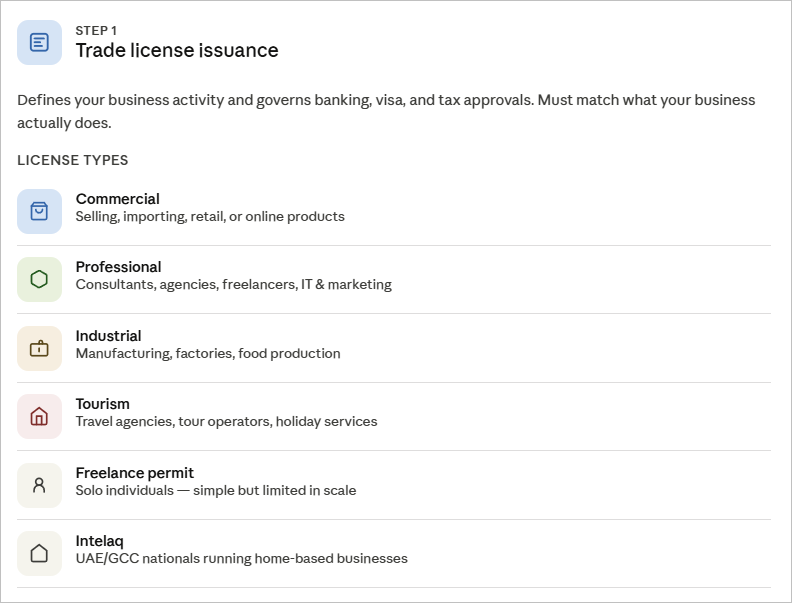Select the Commercial license title
Image resolution: width=792 pixels, height=603 pixels.
tap(118, 199)
